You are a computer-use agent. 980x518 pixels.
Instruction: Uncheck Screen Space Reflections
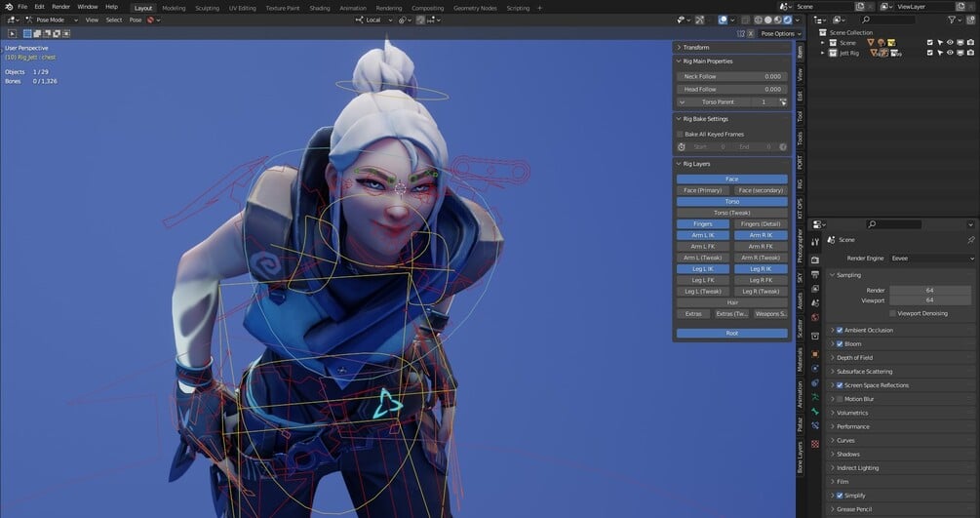[840, 385]
